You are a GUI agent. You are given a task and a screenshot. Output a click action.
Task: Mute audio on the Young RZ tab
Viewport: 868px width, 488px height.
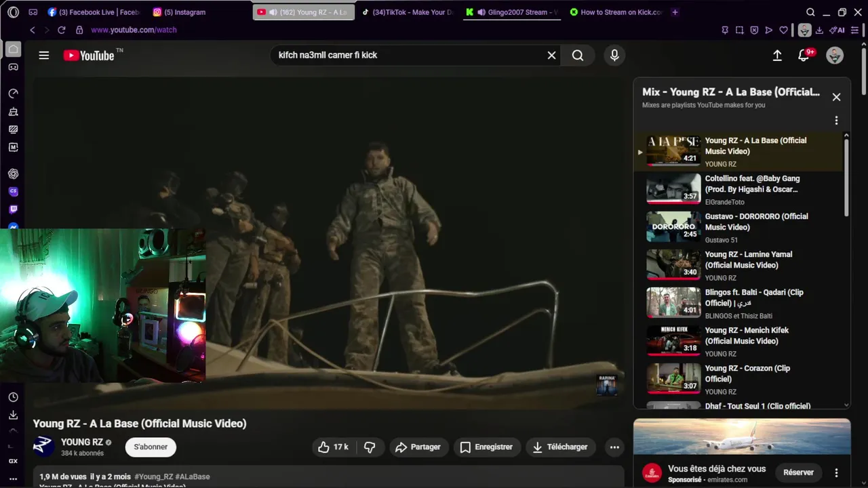coord(273,12)
